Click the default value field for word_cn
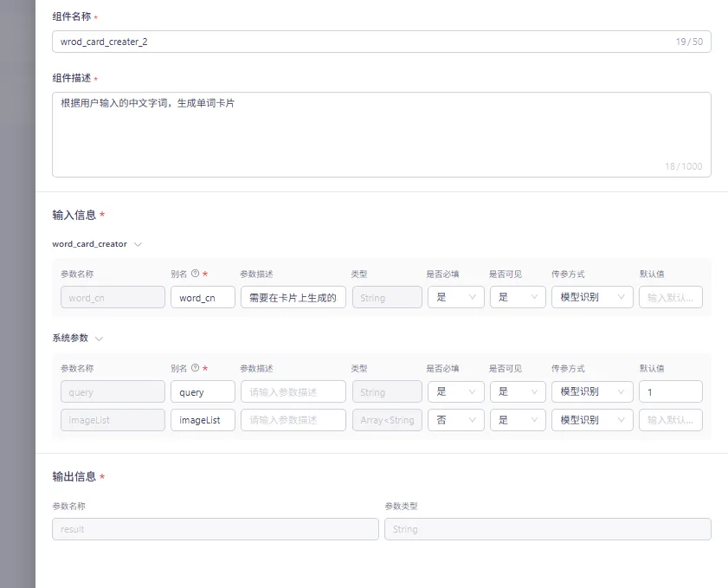Screen dimensions: 728x588 671,297
